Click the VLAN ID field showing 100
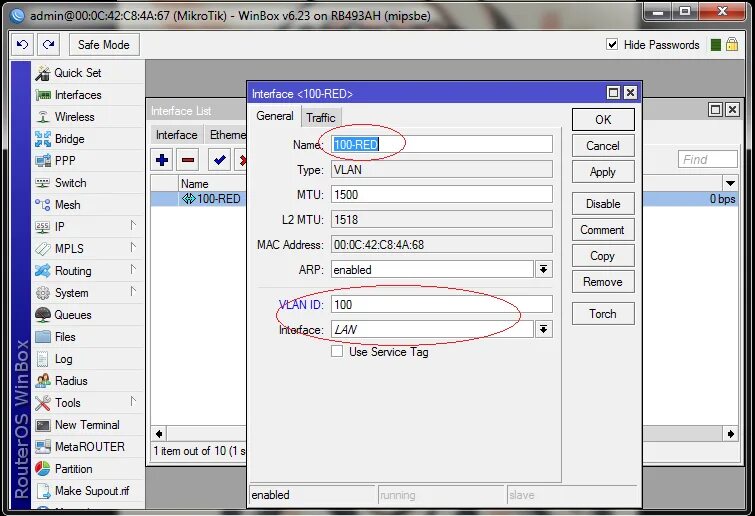Image resolution: width=755 pixels, height=516 pixels. (442, 304)
